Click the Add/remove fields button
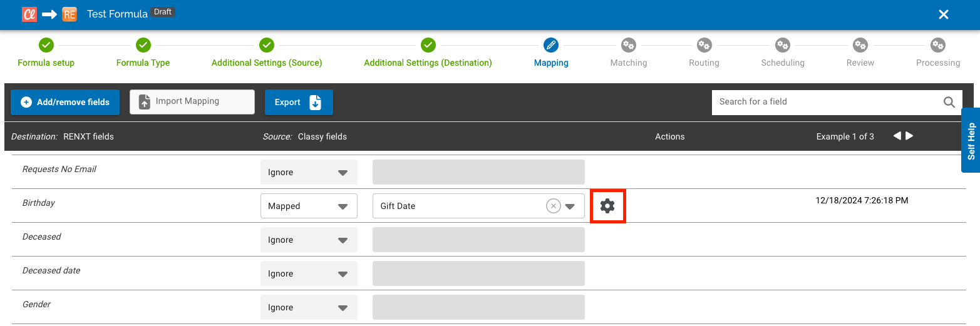980x326 pixels. coord(65,102)
